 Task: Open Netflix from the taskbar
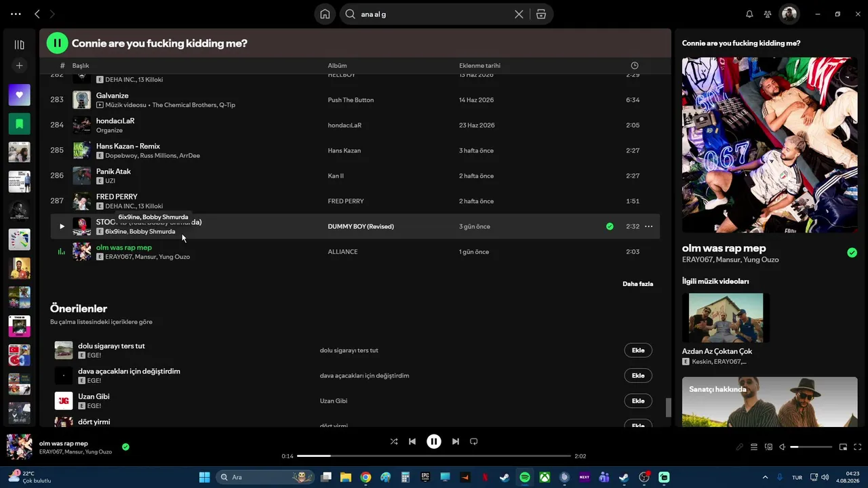pos(485,477)
